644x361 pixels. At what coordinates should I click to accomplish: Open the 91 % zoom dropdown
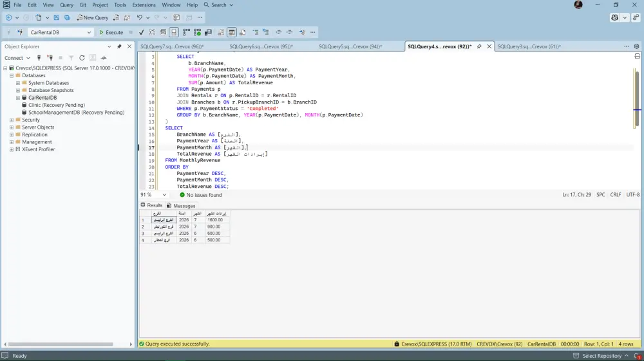click(164, 195)
